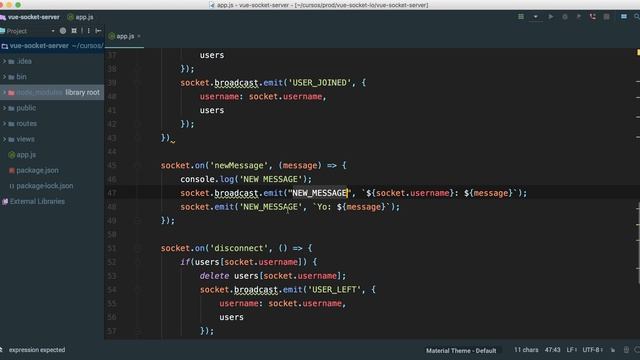Select vue-socket-server root in project tree
This screenshot has width=640, height=360.
point(39,46)
